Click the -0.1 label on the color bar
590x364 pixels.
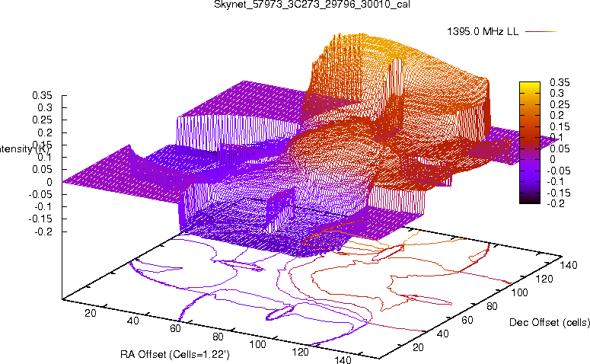click(x=556, y=182)
